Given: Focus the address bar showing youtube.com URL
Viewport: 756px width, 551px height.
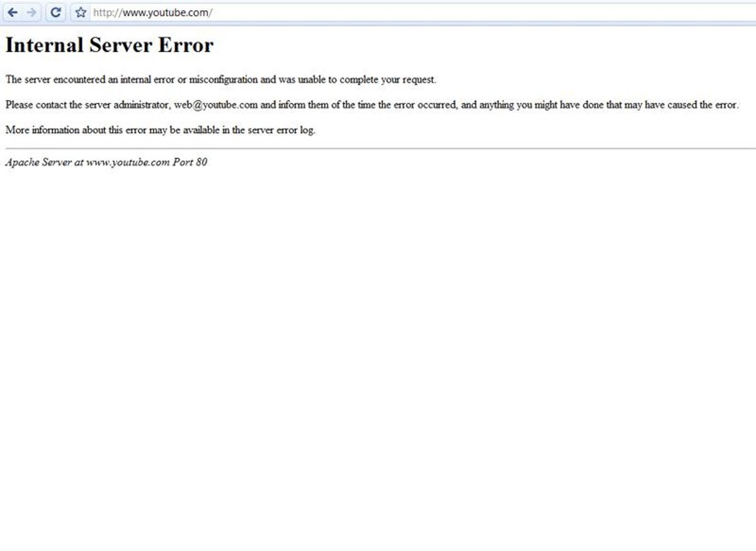Looking at the screenshot, I should coord(378,12).
